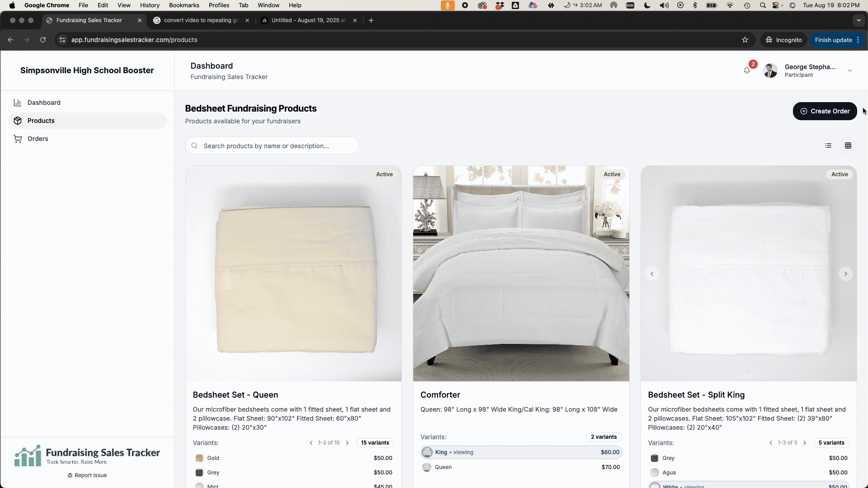Image resolution: width=868 pixels, height=488 pixels.
Task: Show previous image of Split King product
Action: 651,274
